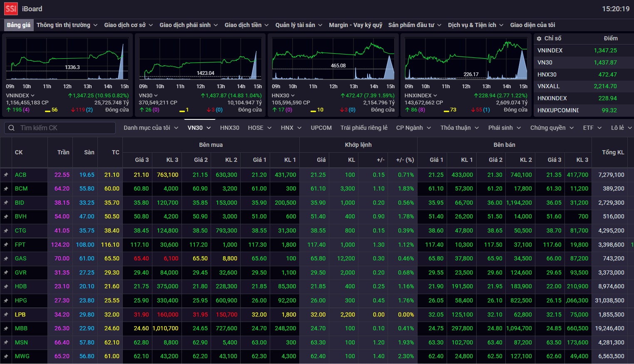Open VN30 chart selector dropdown
The height and width of the screenshot is (364, 634).
[x=149, y=96]
